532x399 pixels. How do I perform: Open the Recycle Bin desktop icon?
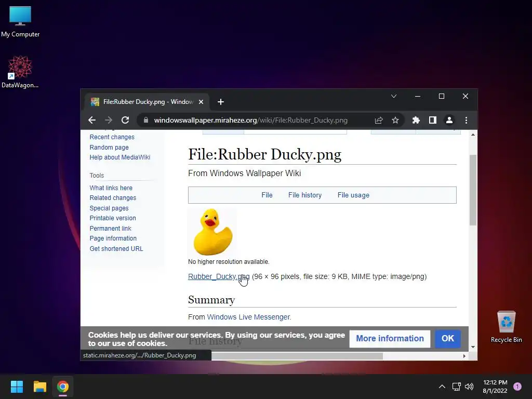click(506, 327)
